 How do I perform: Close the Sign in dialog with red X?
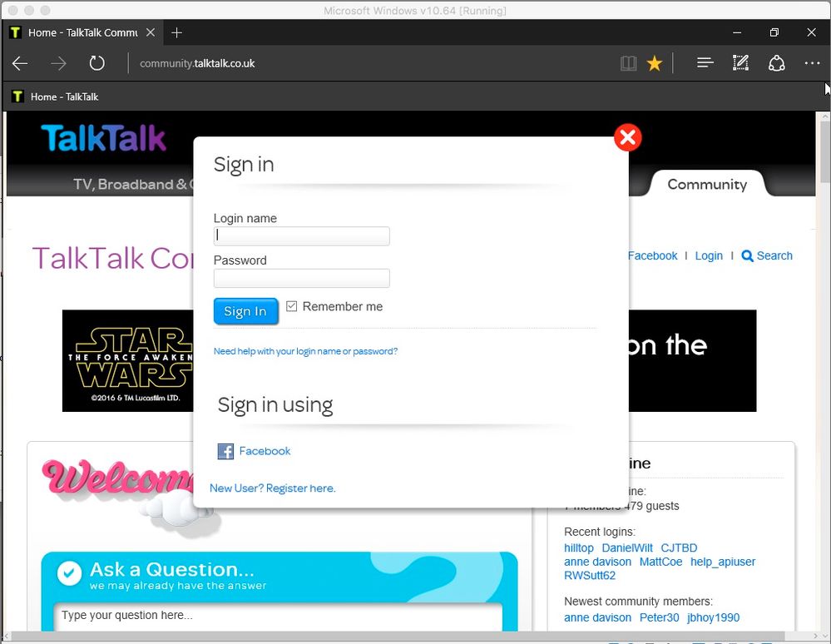tap(627, 138)
